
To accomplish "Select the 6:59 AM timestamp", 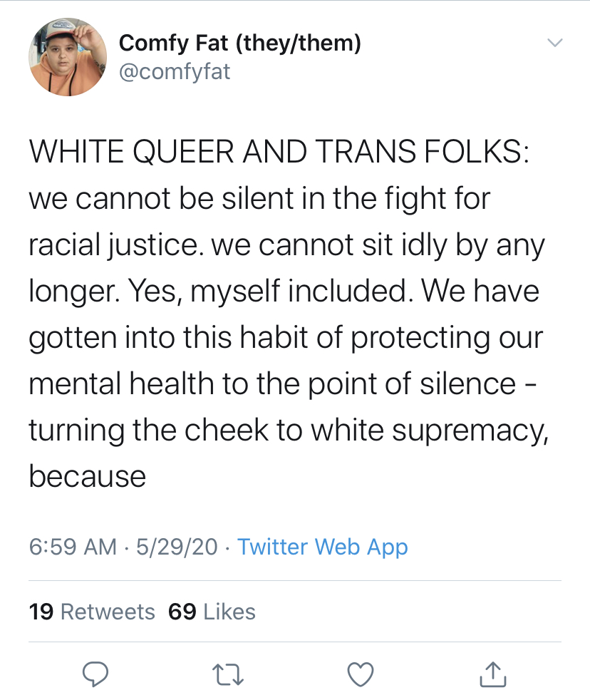I will 73,547.
